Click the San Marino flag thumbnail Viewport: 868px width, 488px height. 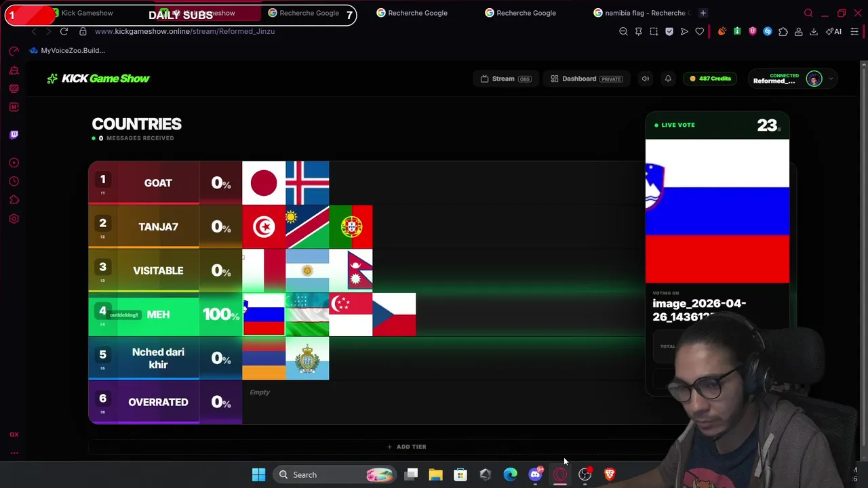tap(307, 358)
